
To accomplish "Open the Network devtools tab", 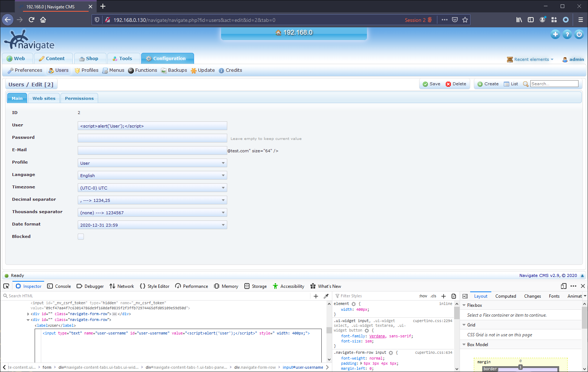I will [122, 286].
